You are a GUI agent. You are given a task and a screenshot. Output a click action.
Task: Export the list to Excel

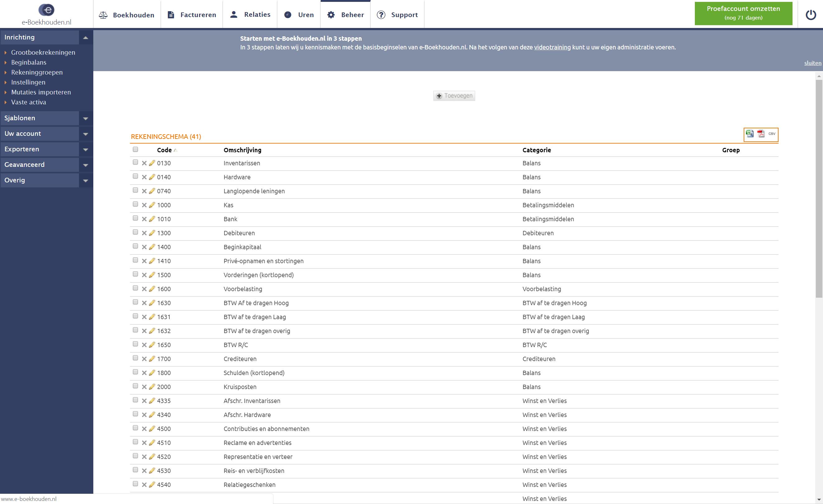tap(750, 134)
